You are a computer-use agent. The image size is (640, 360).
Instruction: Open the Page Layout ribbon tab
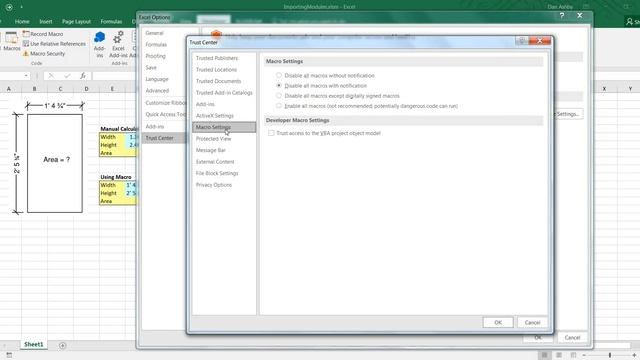[76, 21]
